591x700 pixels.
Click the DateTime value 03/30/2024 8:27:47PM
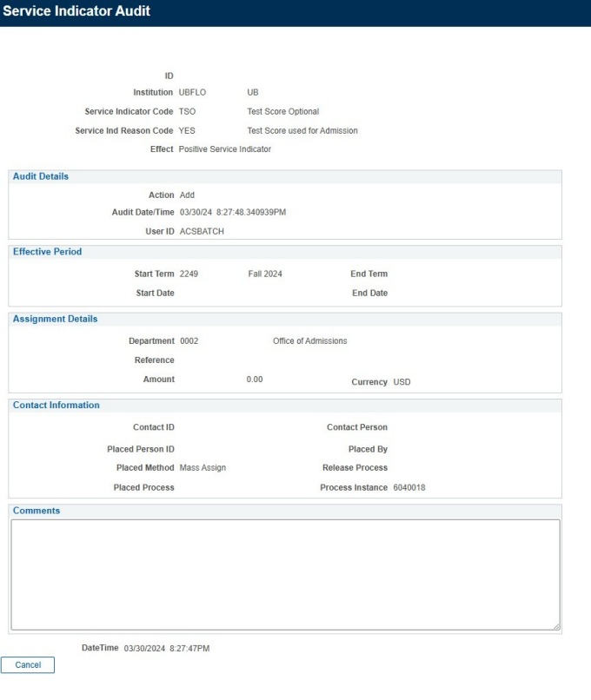point(167,649)
